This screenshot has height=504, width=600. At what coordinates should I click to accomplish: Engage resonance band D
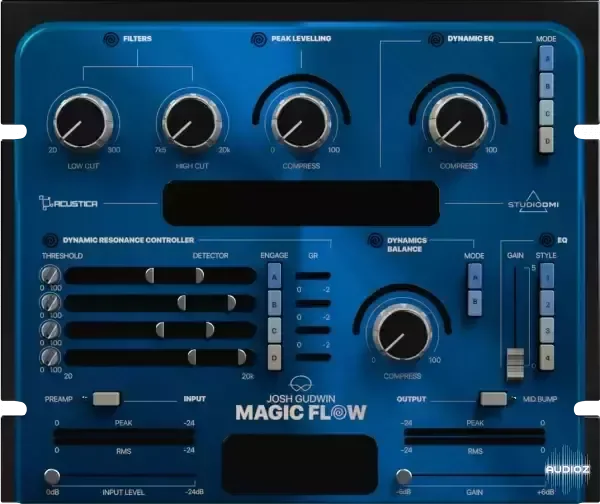[274, 358]
